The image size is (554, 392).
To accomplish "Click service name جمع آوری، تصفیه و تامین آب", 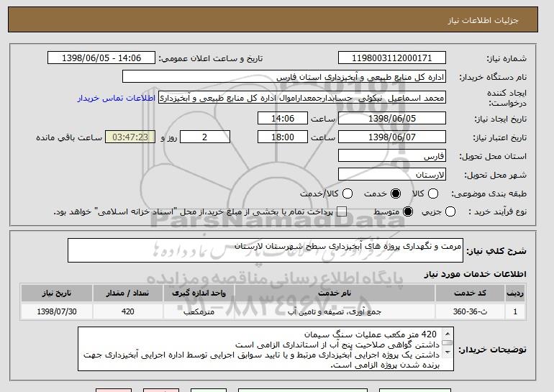I will pos(335,312).
